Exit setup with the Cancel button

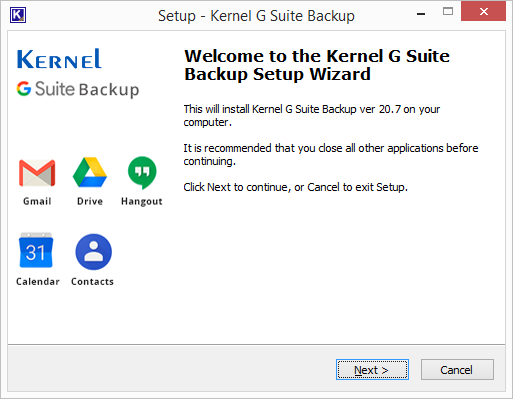457,370
